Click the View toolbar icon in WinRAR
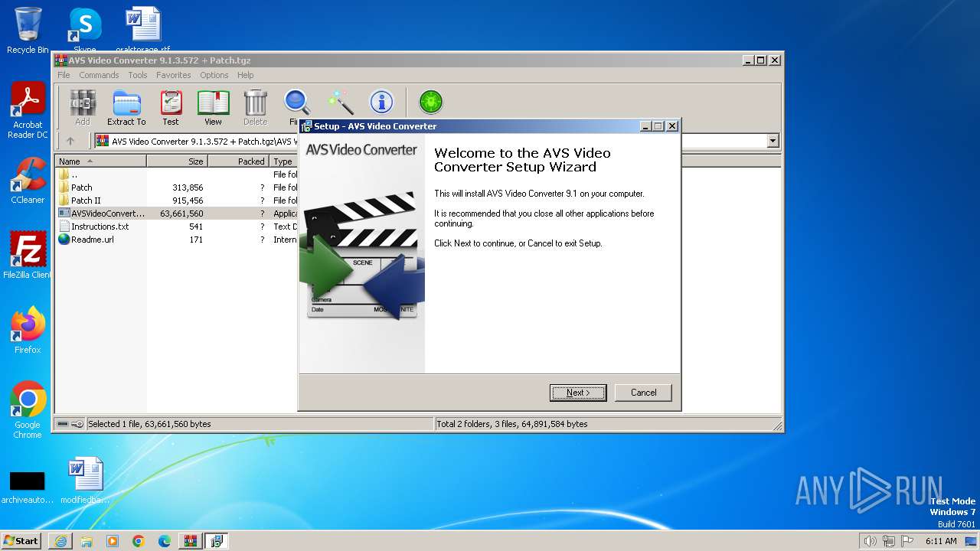The width and height of the screenshot is (980, 551). 213,107
